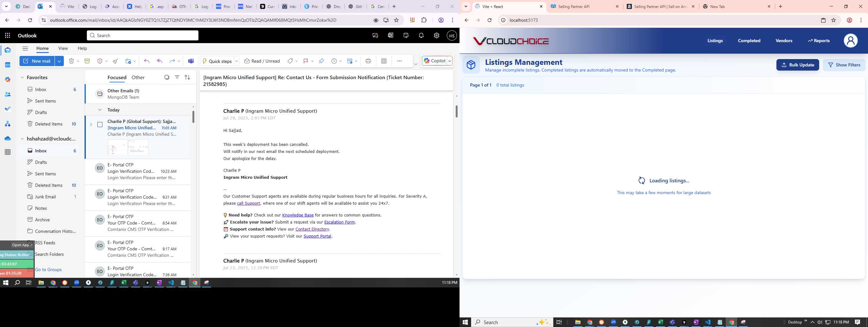Image resolution: width=868 pixels, height=327 pixels.
Task: Click the Show Filters button
Action: (x=844, y=65)
